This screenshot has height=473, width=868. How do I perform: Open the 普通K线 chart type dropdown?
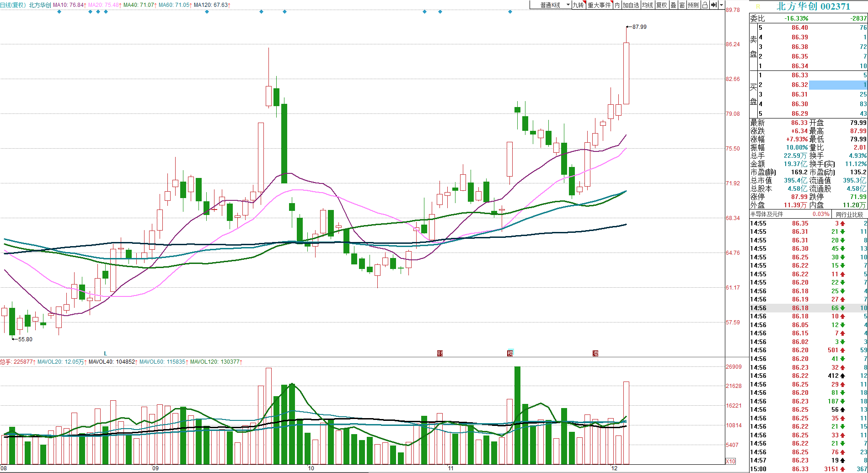point(550,5)
